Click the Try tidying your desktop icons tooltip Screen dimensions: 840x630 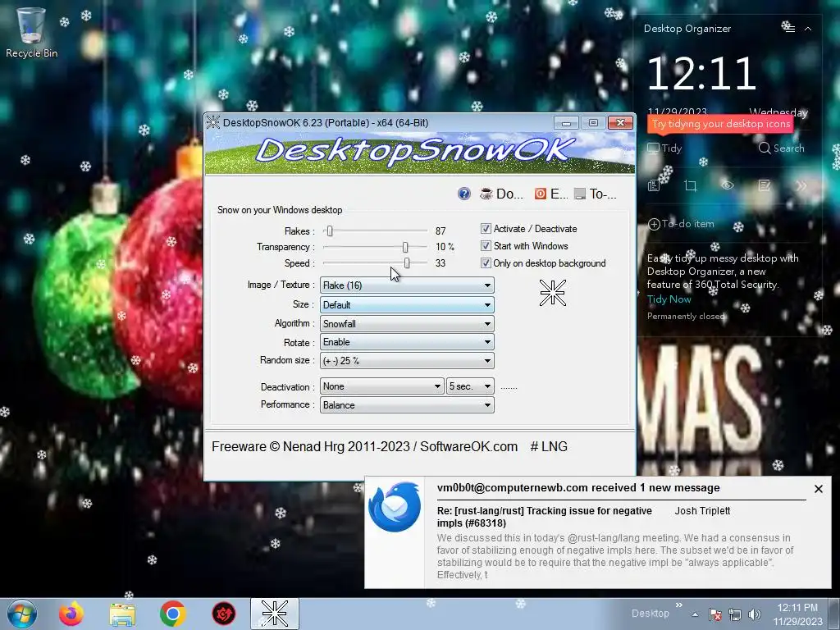pyautogui.click(x=720, y=124)
